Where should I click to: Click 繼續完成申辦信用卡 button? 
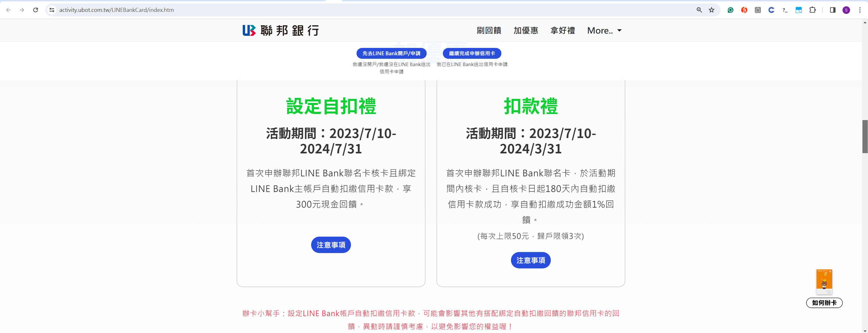coord(472,53)
